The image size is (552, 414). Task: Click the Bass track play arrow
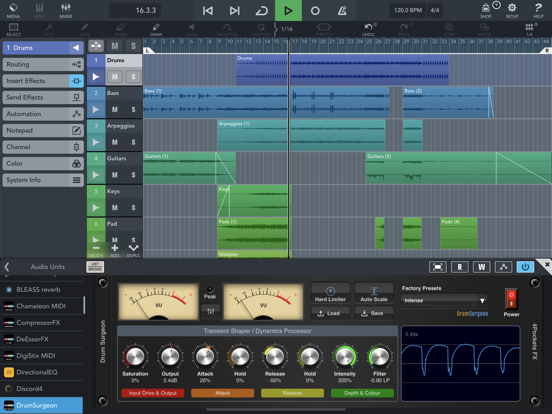point(96,109)
